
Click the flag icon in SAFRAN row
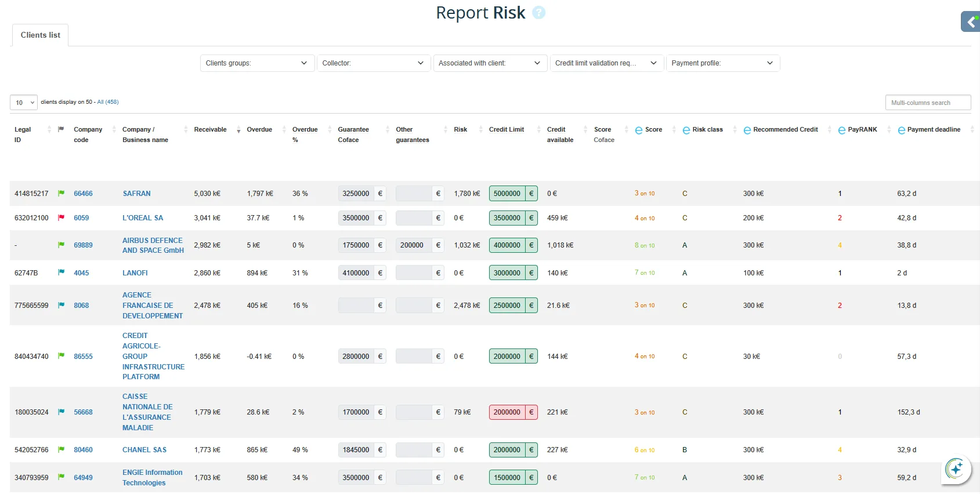61,193
